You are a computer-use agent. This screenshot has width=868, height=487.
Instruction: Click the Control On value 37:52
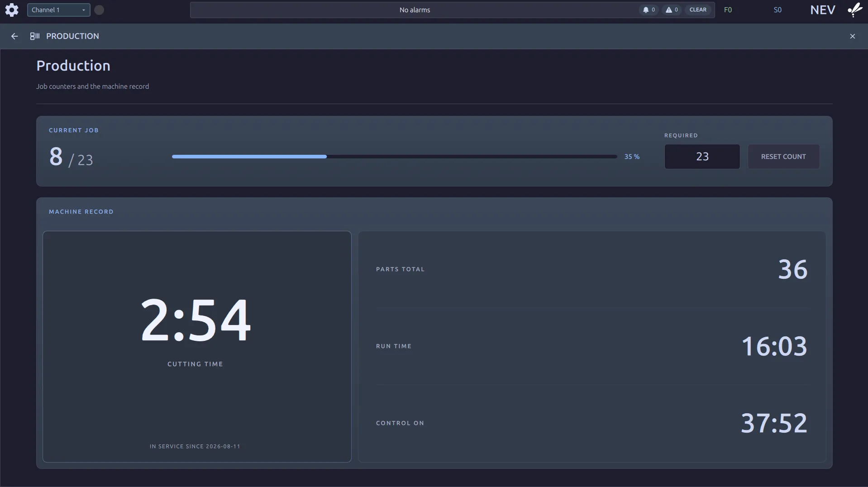pos(774,423)
